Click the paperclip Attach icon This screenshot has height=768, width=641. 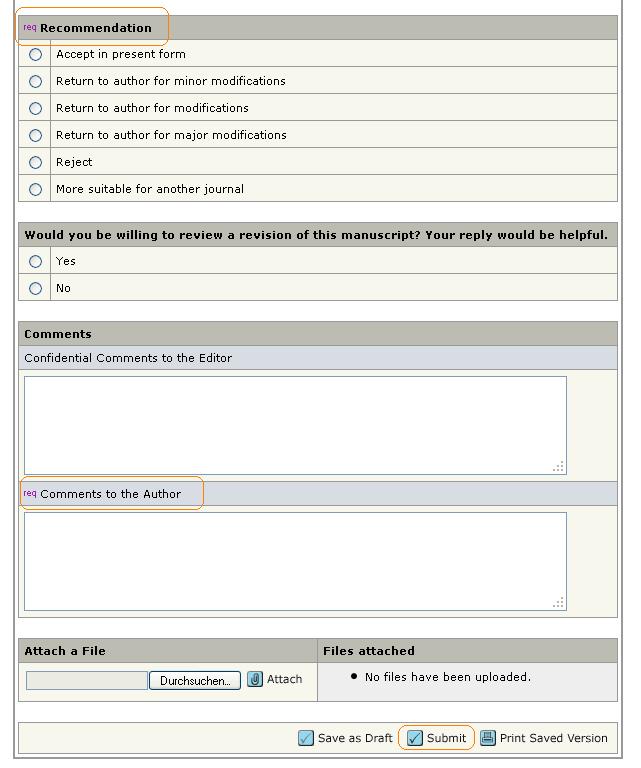pos(255,680)
